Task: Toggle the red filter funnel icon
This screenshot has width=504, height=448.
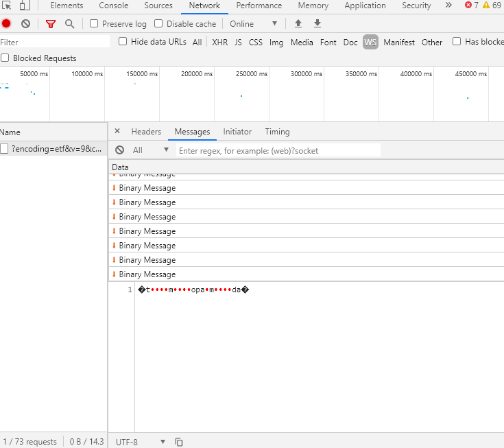Action: pyautogui.click(x=51, y=24)
